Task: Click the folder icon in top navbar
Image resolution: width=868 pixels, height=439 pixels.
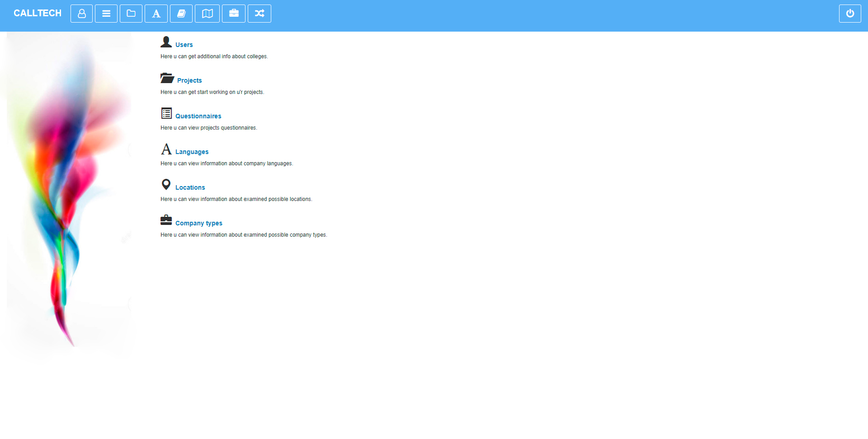Action: [x=131, y=14]
